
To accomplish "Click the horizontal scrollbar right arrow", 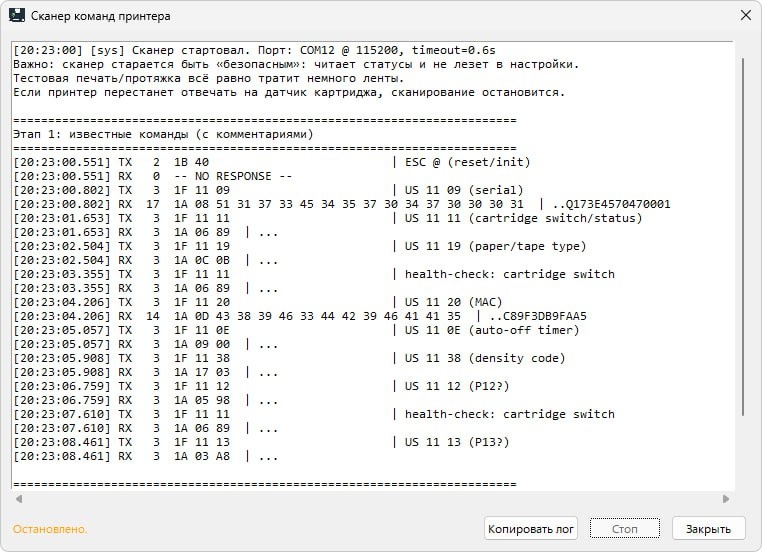I will 726,499.
